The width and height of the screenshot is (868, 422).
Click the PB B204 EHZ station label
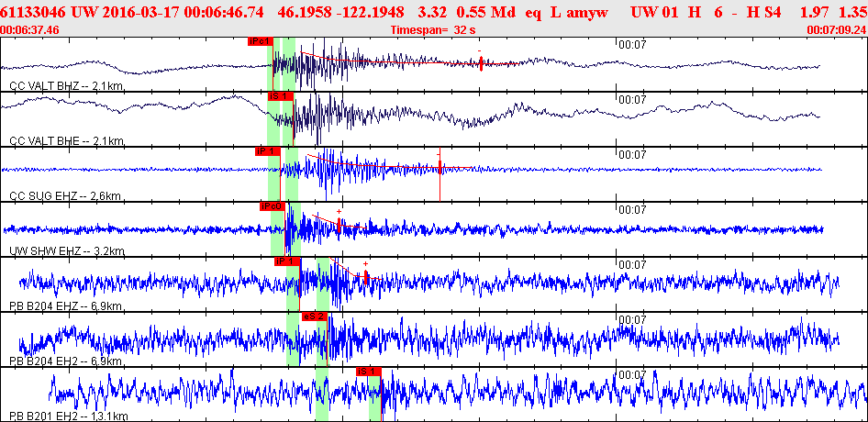pos(66,305)
